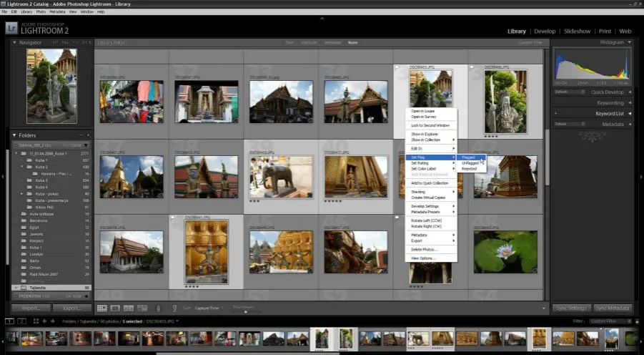Add keyword with Keyword List plus icon

click(556, 114)
